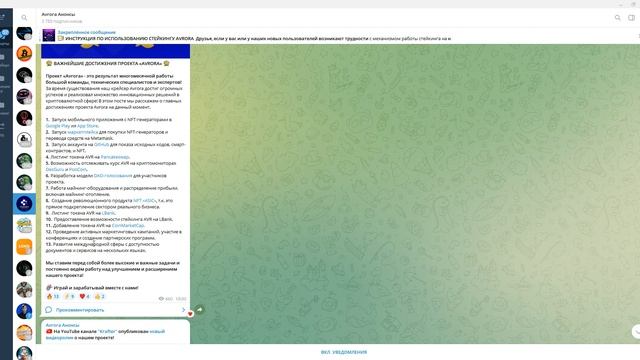Viewport: 640px width, 360px height.
Task: Open the chat with the orange rounded-square avatar
Action: [x=24, y=247]
